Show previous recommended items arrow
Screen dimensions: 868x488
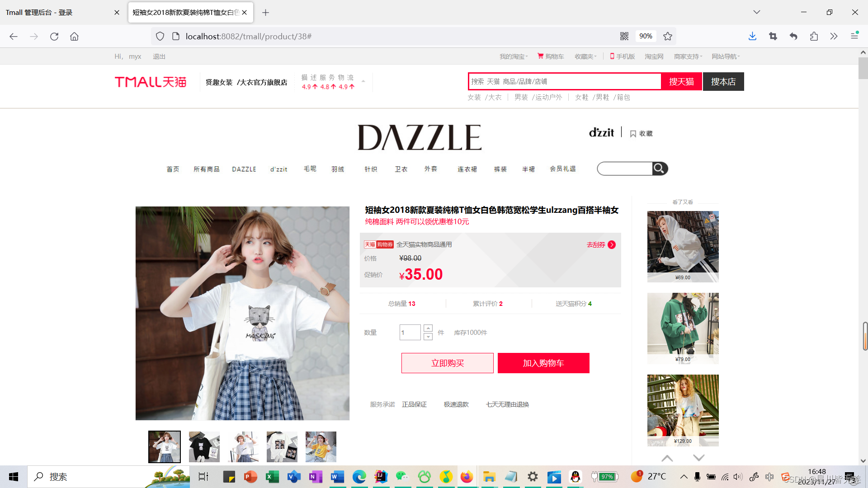667,458
